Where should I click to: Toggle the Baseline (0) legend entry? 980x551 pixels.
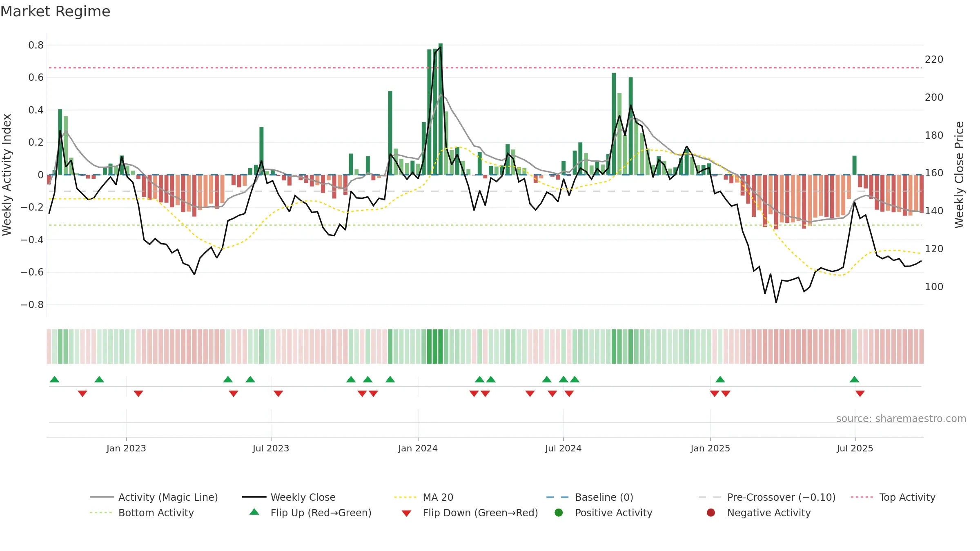click(590, 497)
